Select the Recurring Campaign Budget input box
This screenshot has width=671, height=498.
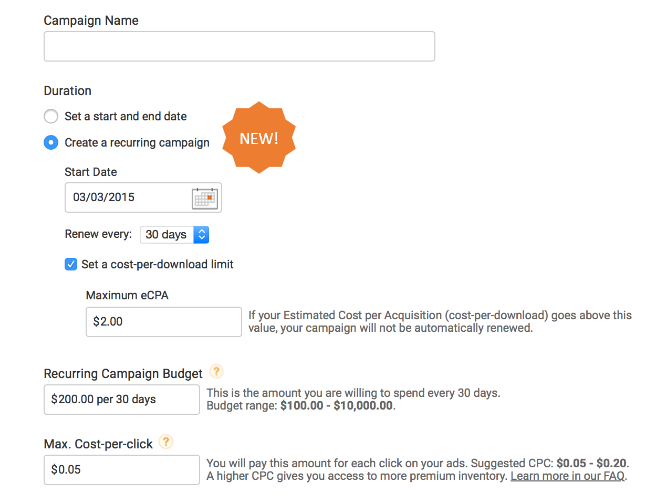pos(121,400)
